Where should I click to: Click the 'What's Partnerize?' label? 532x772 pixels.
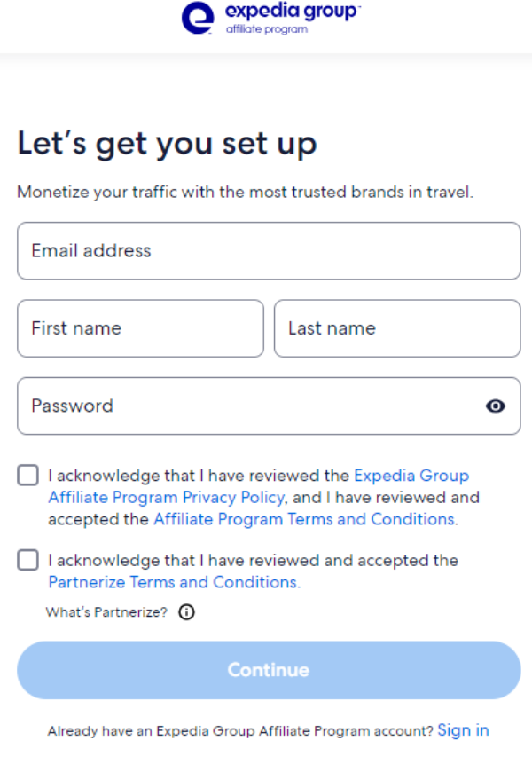click(106, 611)
